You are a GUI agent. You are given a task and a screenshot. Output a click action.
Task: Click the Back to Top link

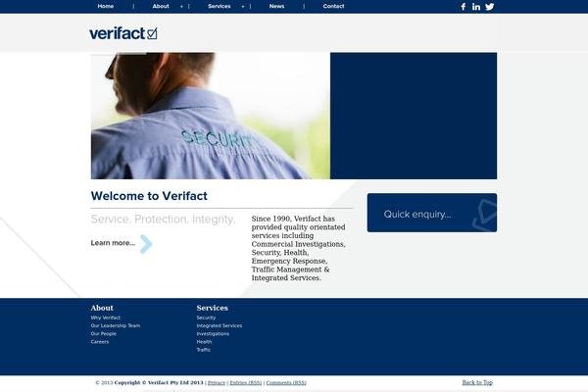click(477, 382)
